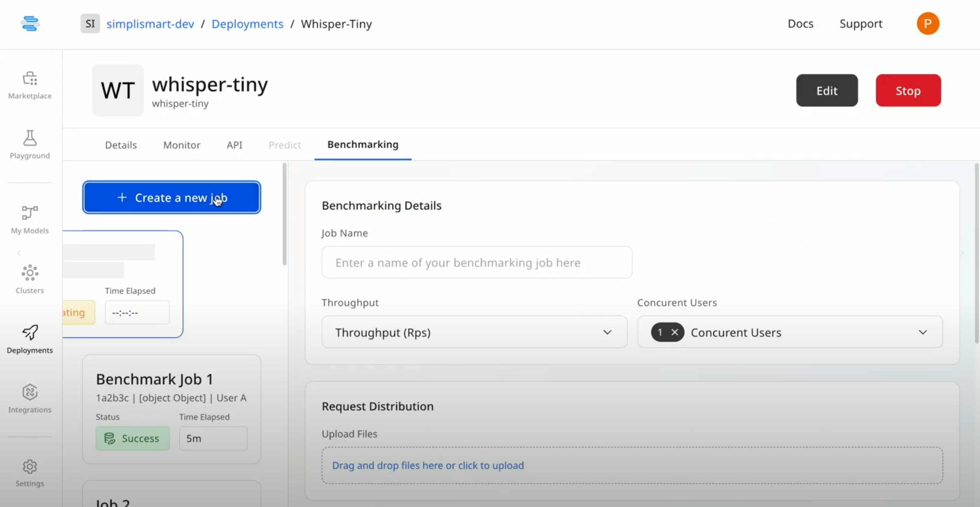Switch to the Monitor tab
Screen dimensions: 980x507
(x=182, y=145)
